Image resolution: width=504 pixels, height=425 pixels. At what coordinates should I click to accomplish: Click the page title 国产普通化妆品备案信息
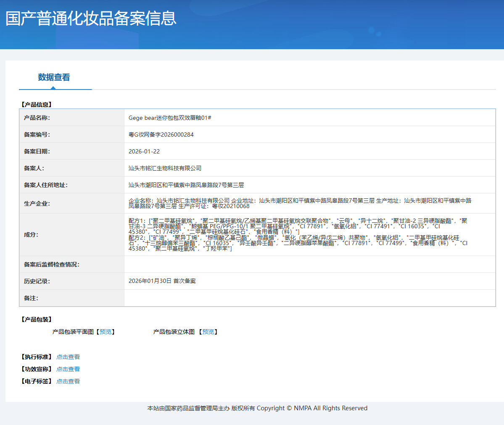pos(91,18)
